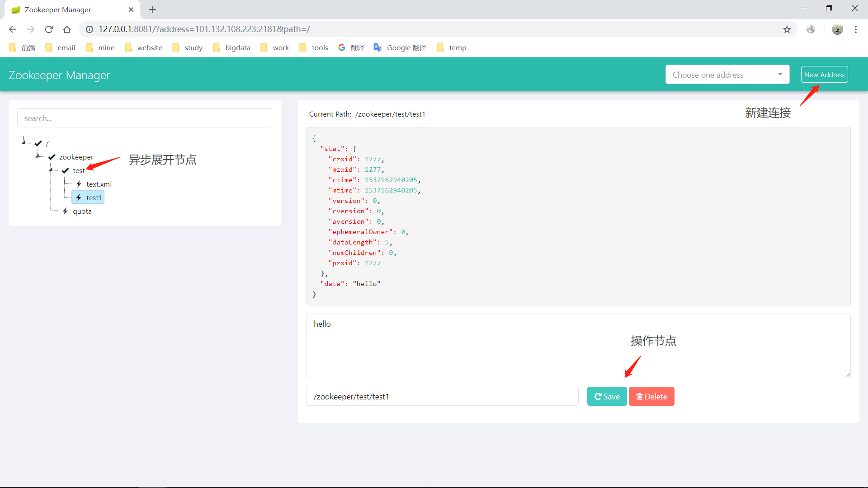868x488 pixels.
Task: Select the text.xml tree node
Action: [x=99, y=184]
